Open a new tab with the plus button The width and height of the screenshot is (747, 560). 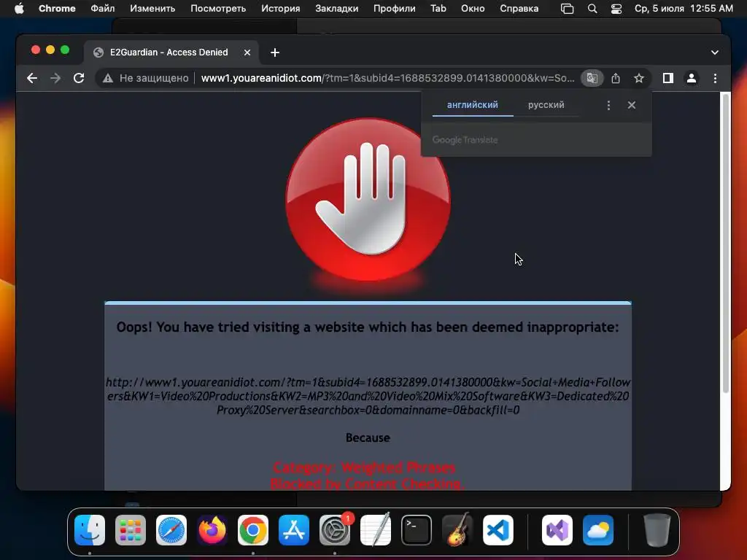pyautogui.click(x=275, y=52)
